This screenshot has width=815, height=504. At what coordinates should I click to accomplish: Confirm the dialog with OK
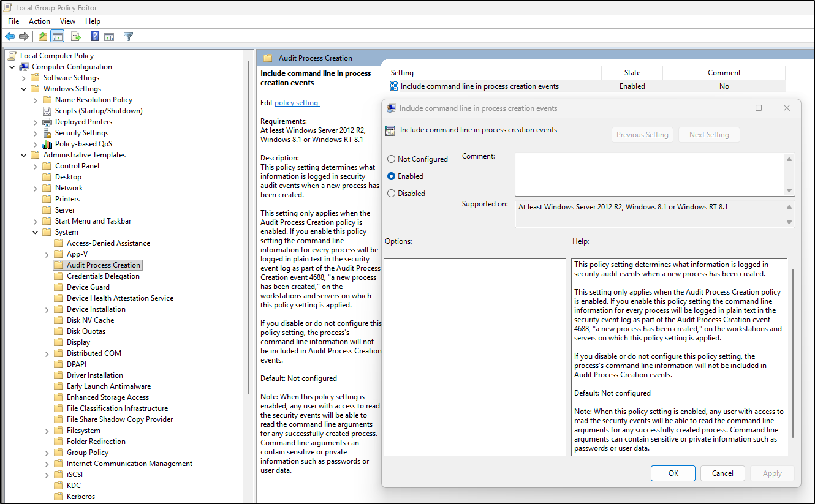pyautogui.click(x=673, y=473)
